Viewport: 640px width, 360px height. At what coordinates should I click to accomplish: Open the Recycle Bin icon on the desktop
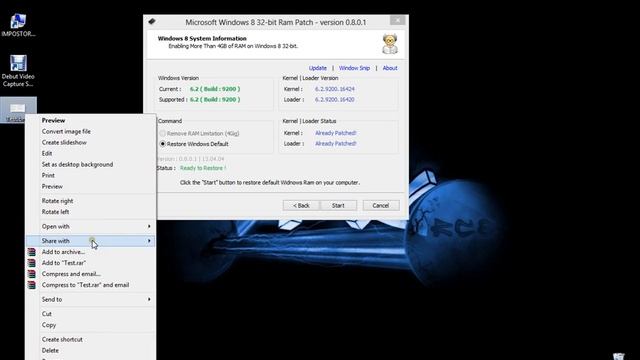(619, 356)
